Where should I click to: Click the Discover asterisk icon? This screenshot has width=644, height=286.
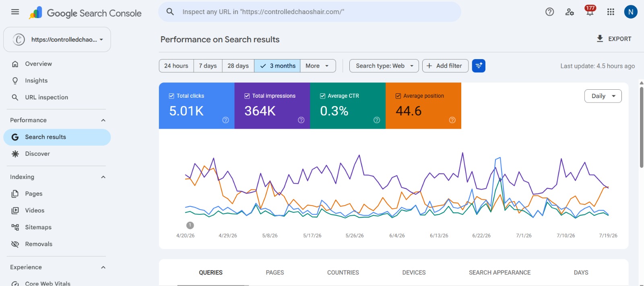pos(15,154)
